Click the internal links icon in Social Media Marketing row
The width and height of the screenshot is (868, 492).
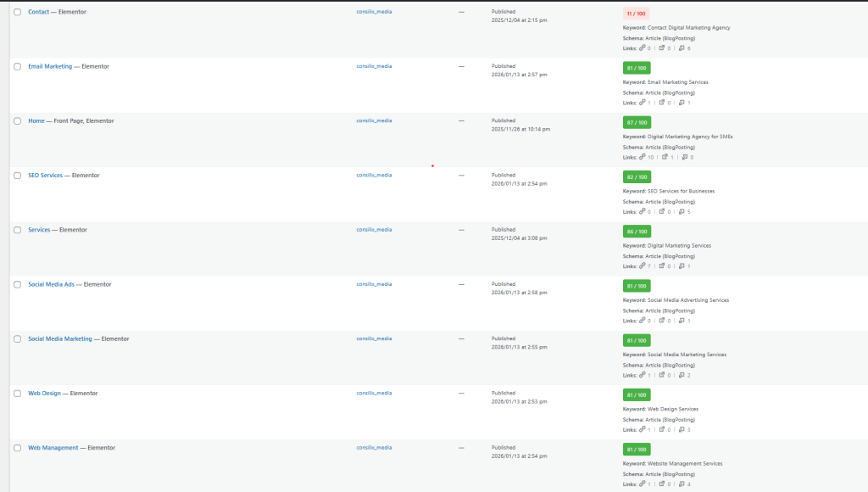click(x=643, y=375)
